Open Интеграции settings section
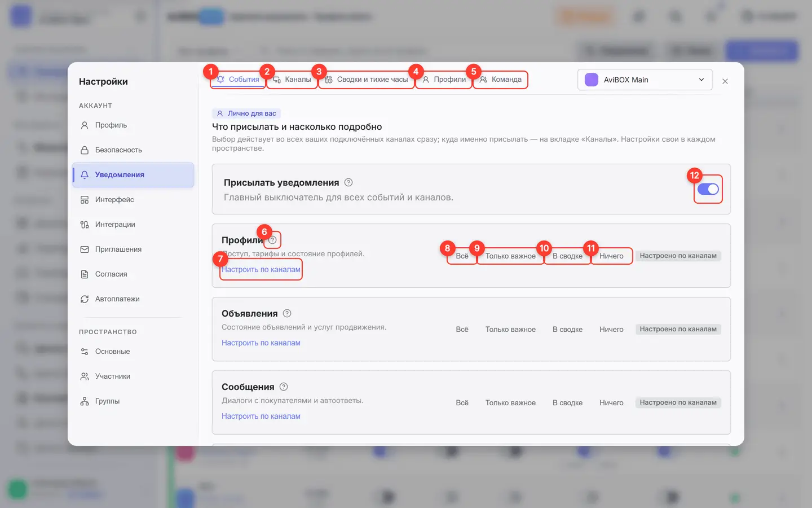Screen dimensions: 812x508 tap(133, 225)
